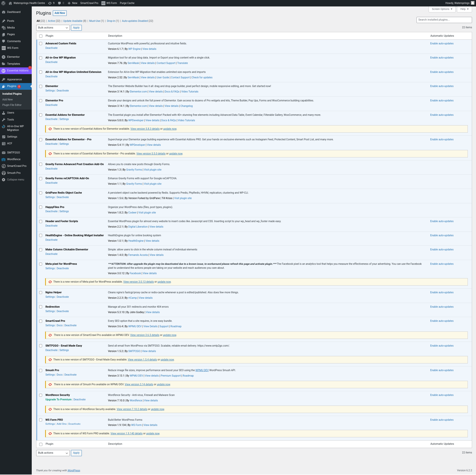Filter plugins by Update Available
Screen dimensions: 476x475
coord(73,21)
